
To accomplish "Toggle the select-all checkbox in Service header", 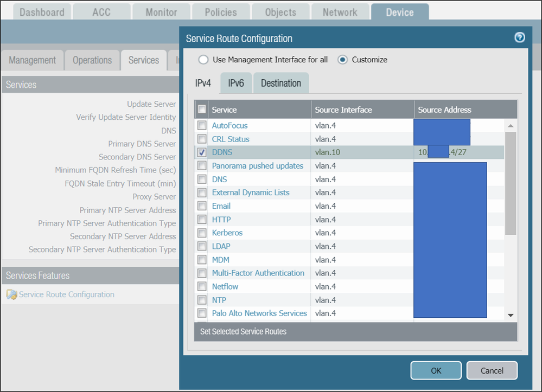I will [x=202, y=110].
